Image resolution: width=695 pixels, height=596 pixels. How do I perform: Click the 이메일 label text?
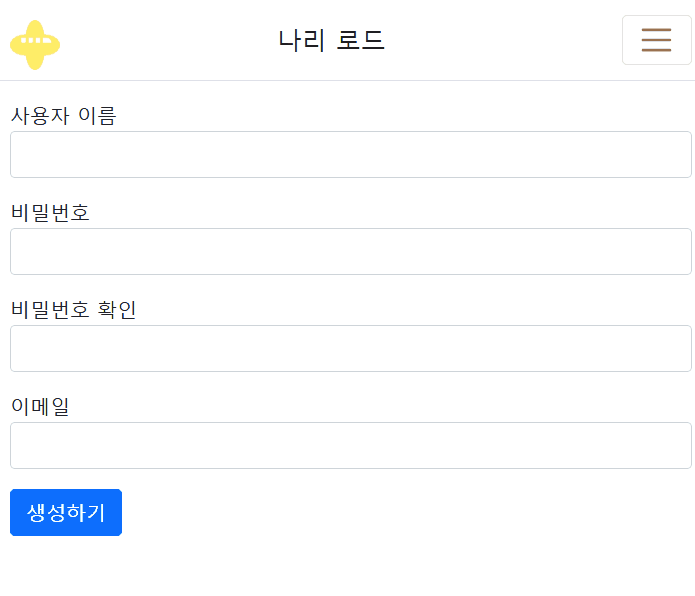40,406
